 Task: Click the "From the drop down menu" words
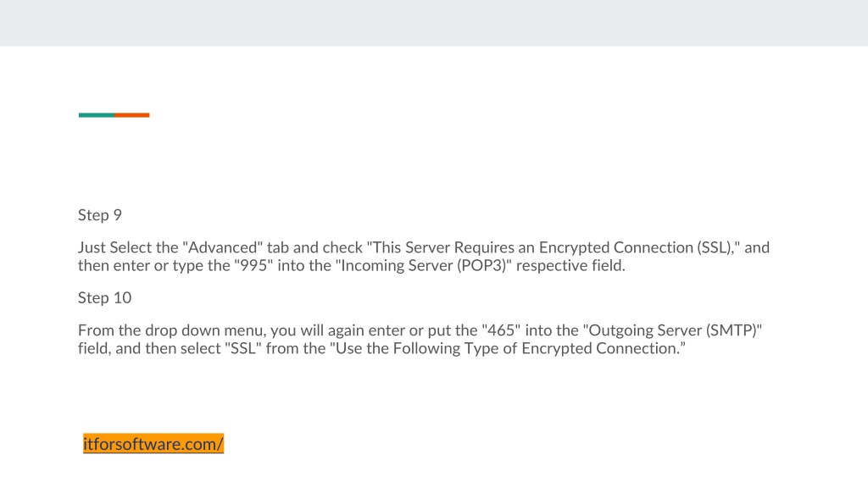point(170,330)
